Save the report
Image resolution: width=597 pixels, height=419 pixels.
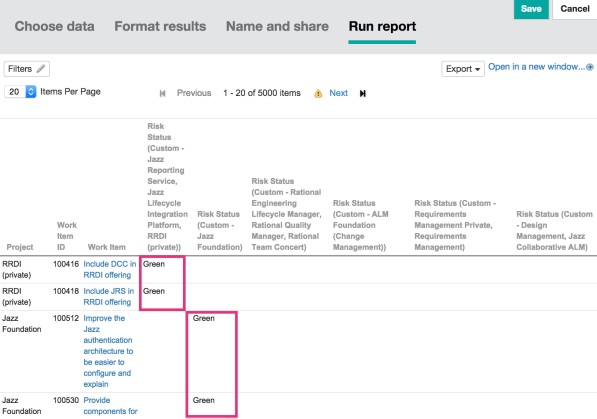pyautogui.click(x=531, y=9)
